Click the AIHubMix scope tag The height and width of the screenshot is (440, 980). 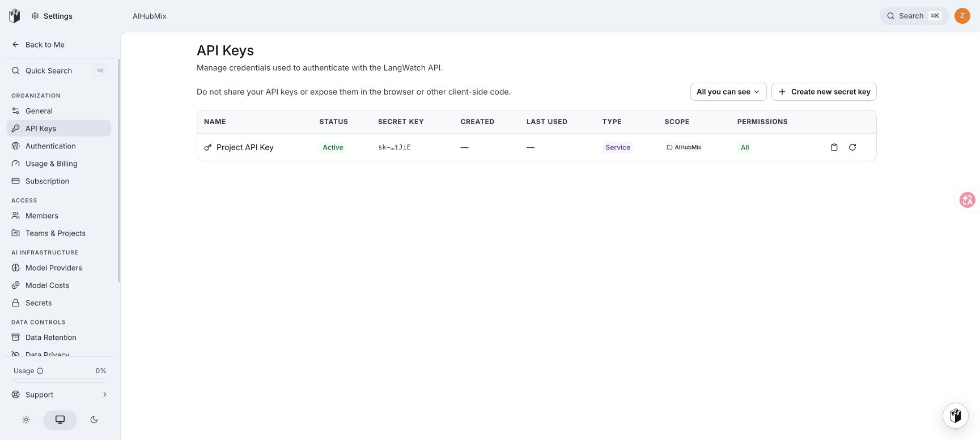(x=684, y=147)
